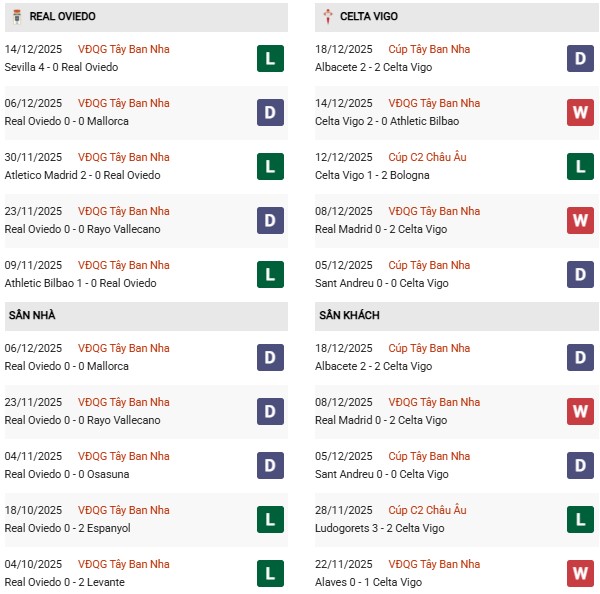The width and height of the screenshot is (600, 594).
Task: Click the L badge for Ludogorets 3-2 match
Action: 580,520
